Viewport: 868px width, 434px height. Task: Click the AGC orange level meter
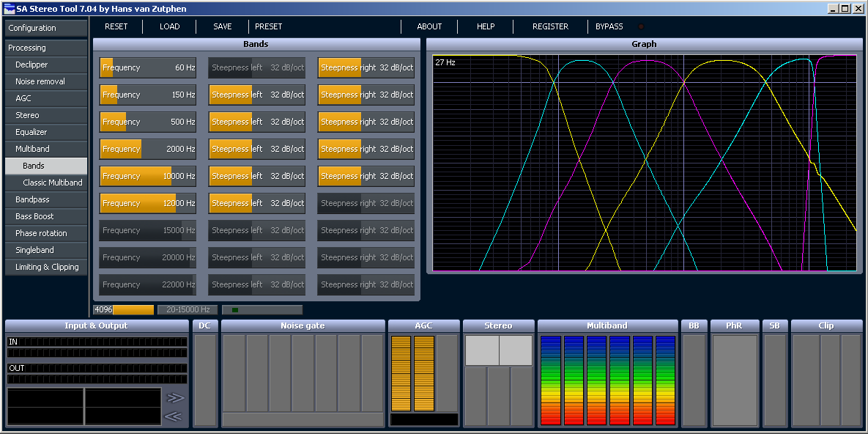(x=412, y=374)
